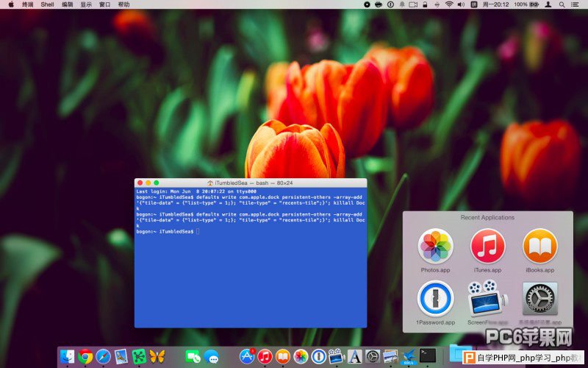
Task: Open the 编辑 menu
Action: (x=68, y=4)
